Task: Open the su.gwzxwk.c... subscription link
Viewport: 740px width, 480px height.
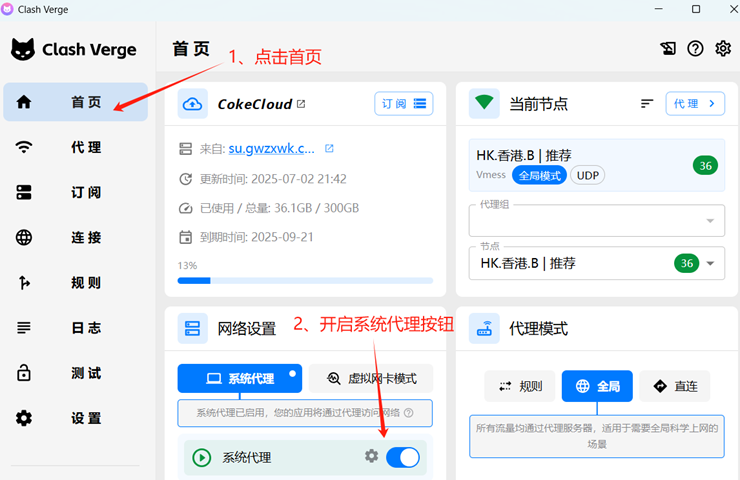Action: (x=271, y=149)
